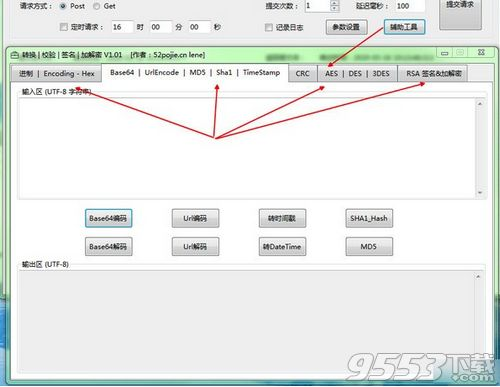The height and width of the screenshot is (387, 500).
Task: Switch to the RSA 签名&加解密 tab
Action: click(x=433, y=74)
